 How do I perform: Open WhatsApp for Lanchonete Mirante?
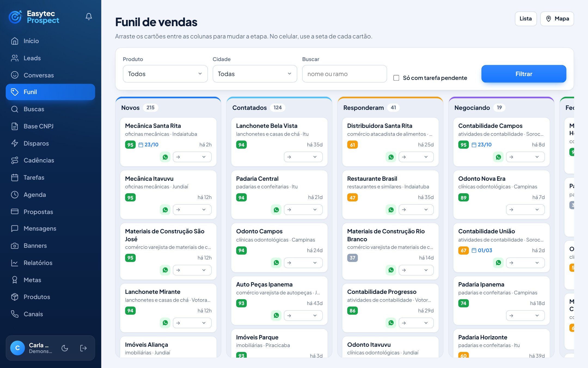click(x=165, y=323)
